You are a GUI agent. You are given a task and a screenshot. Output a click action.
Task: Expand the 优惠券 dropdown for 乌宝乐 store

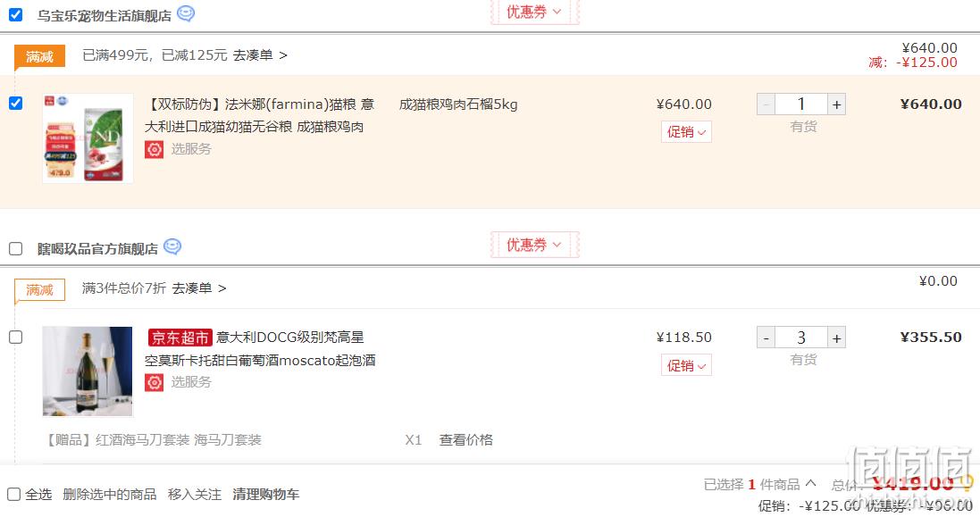[x=534, y=12]
